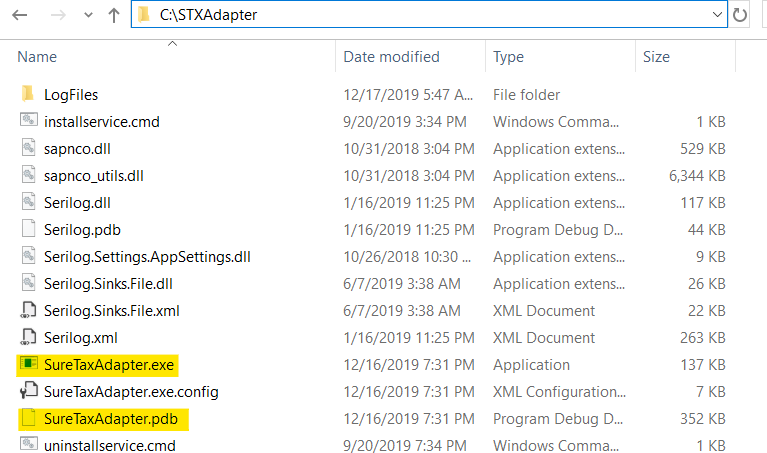The image size is (767, 453).
Task: Click the LogFiles folder icon
Action: [x=27, y=95]
